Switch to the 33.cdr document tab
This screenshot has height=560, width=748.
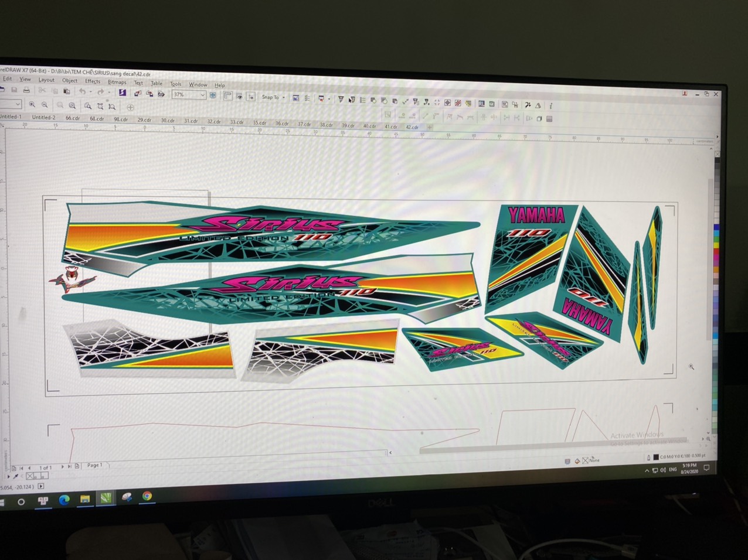pyautogui.click(x=237, y=122)
